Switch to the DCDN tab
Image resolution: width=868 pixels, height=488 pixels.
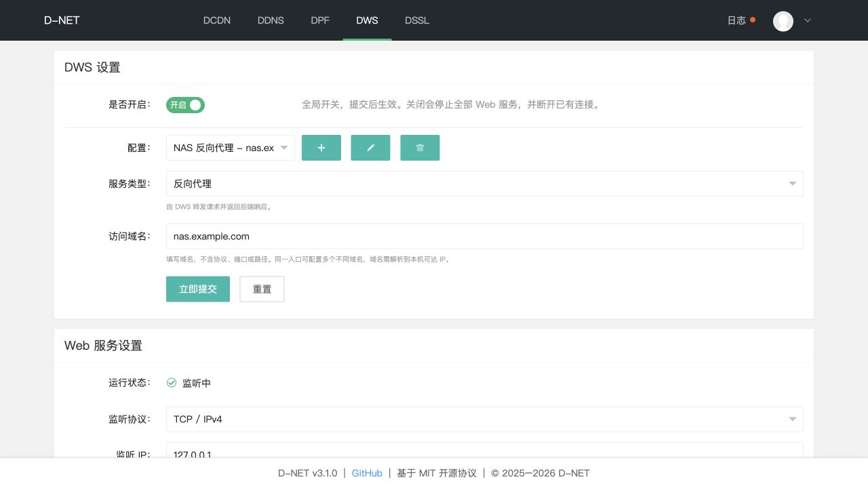(217, 20)
